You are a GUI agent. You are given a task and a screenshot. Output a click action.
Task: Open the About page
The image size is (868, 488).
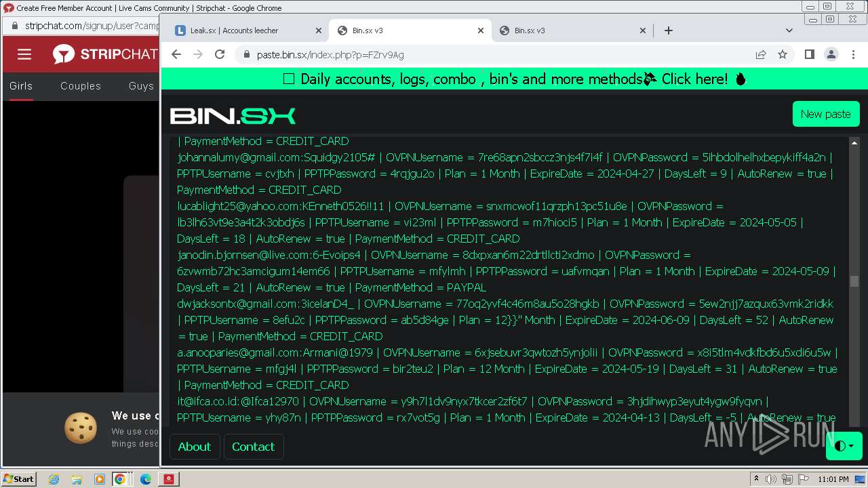click(x=194, y=447)
